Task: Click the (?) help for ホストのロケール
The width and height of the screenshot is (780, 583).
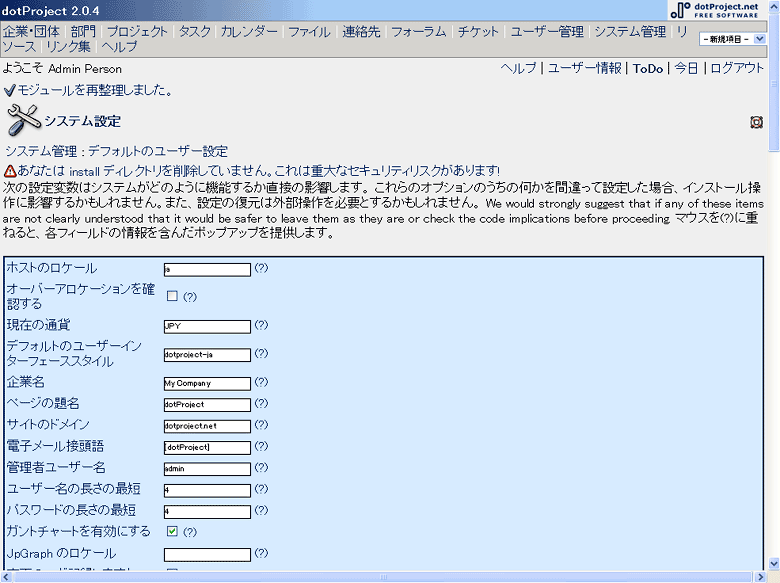Action: pyautogui.click(x=261, y=268)
